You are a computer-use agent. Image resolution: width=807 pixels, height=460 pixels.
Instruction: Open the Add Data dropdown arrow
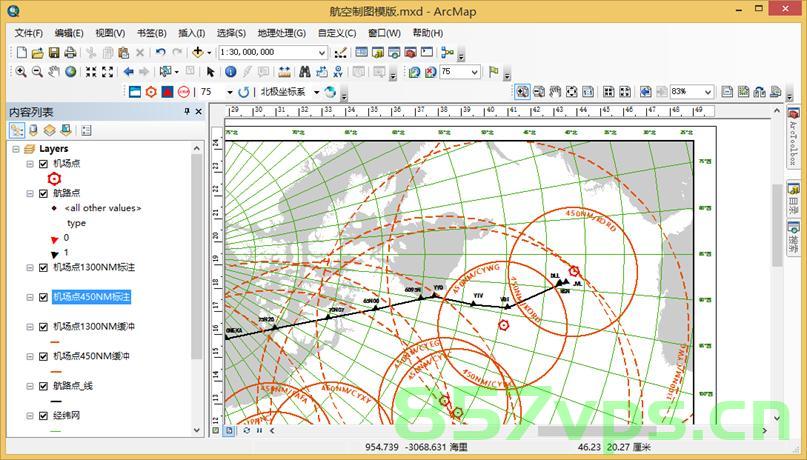click(x=209, y=52)
